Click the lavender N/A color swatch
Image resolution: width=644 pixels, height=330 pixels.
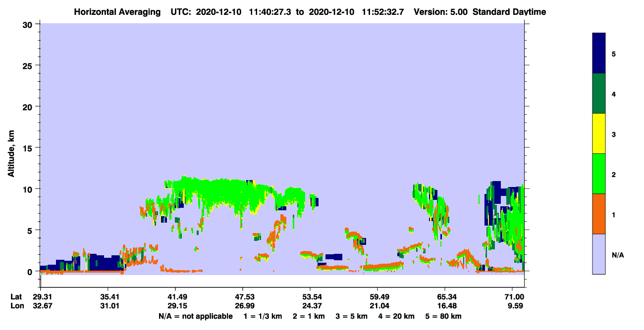599,254
